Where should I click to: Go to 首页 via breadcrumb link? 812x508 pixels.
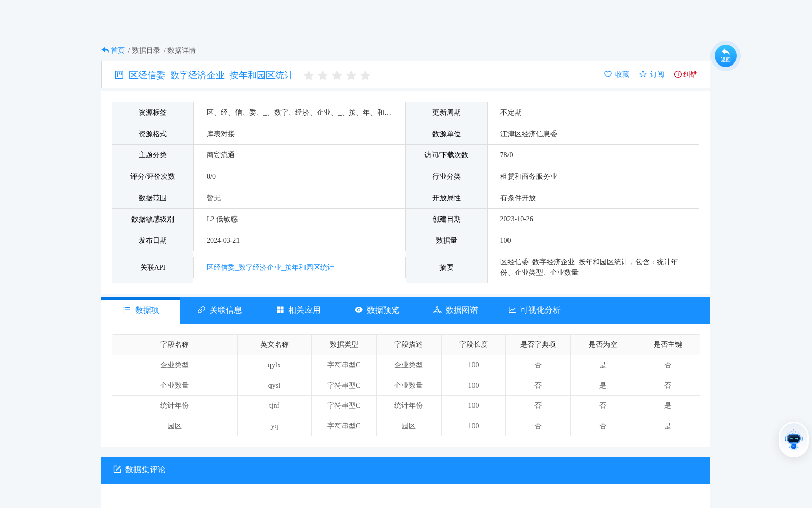pyautogui.click(x=118, y=50)
